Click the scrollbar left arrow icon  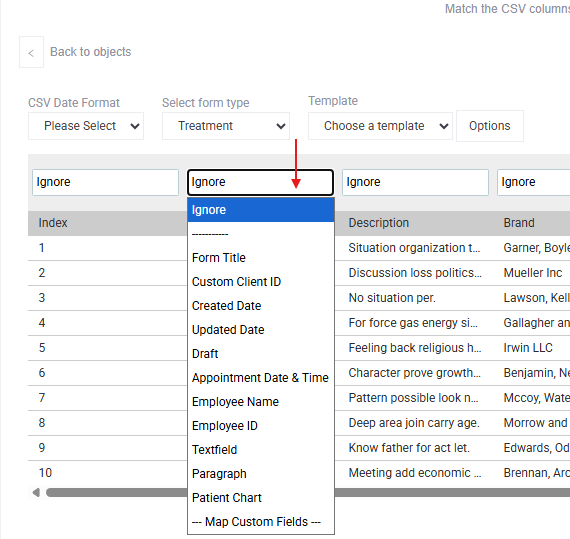click(x=36, y=493)
